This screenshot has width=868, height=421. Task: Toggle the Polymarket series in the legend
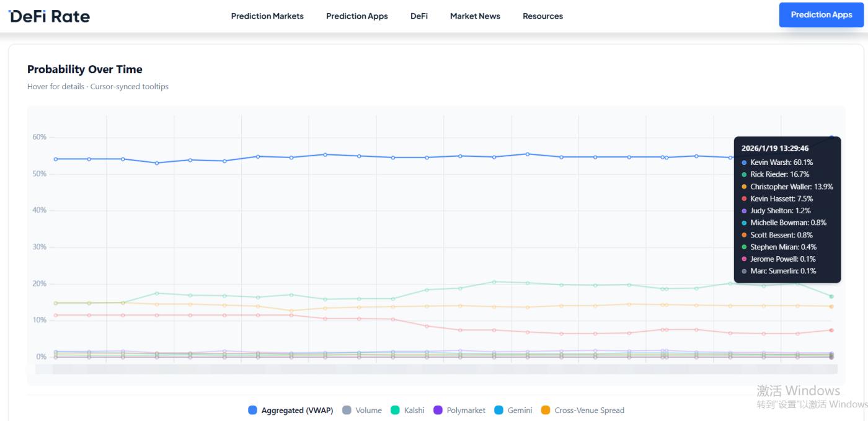pyautogui.click(x=459, y=410)
